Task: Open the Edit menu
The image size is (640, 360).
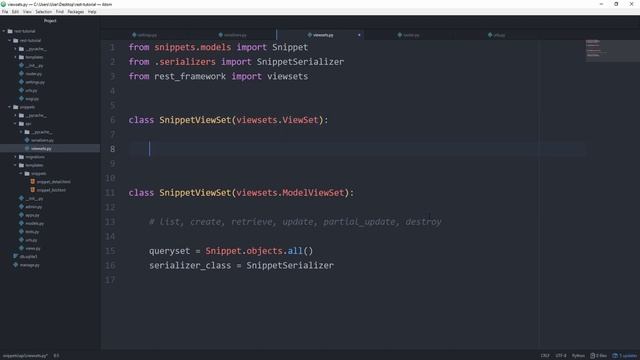Action: tap(16, 12)
